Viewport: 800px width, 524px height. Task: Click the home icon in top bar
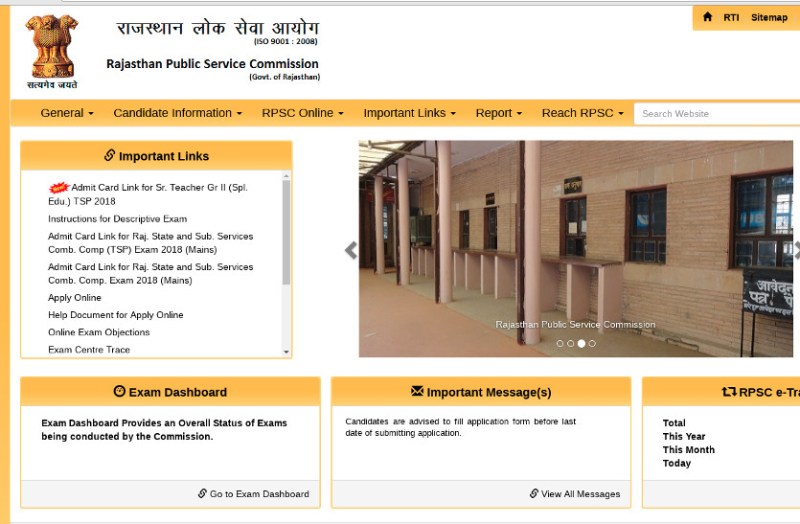(x=708, y=17)
